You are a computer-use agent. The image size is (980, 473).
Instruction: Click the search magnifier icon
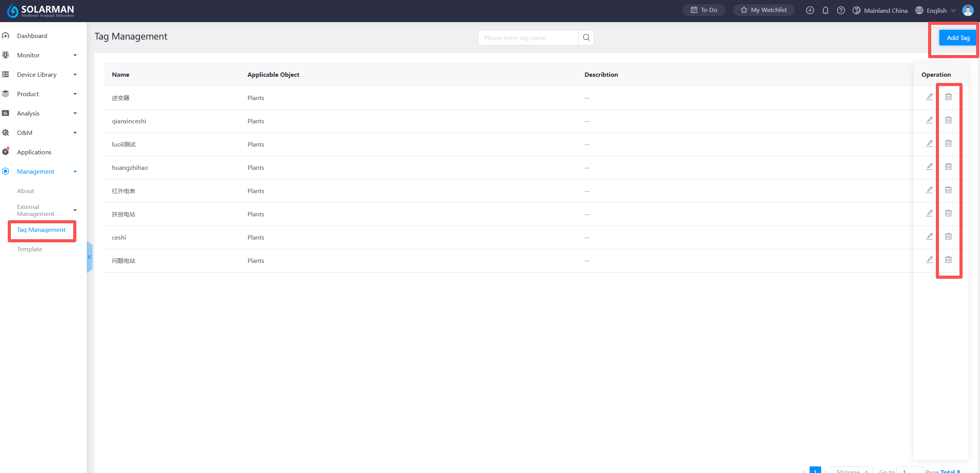[x=586, y=38]
